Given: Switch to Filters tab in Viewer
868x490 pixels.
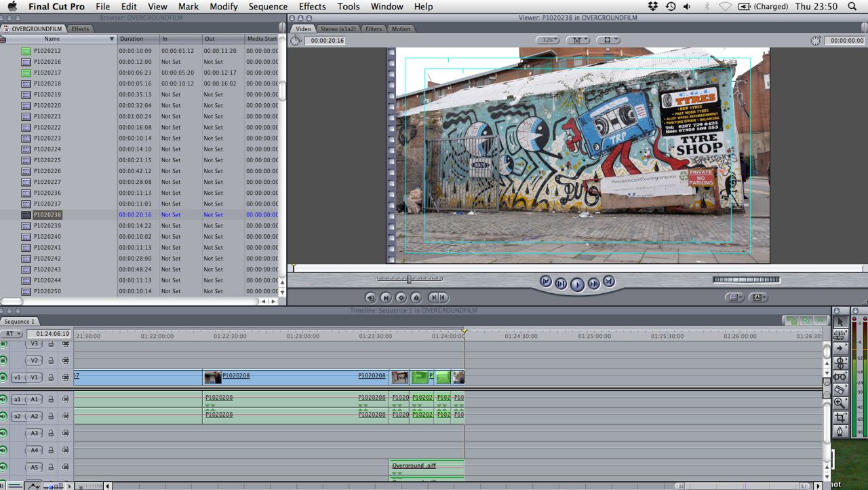Looking at the screenshot, I should [x=374, y=29].
